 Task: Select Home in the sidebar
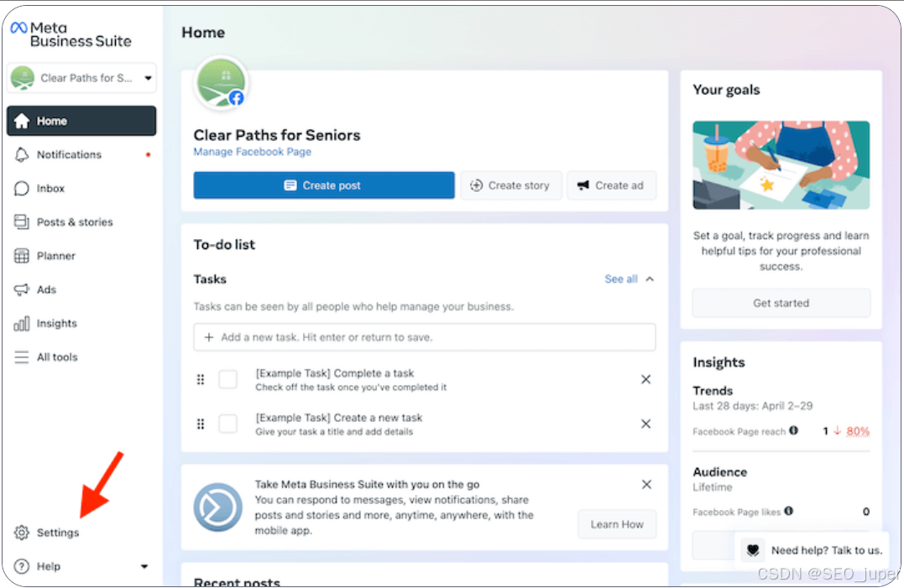tap(81, 121)
